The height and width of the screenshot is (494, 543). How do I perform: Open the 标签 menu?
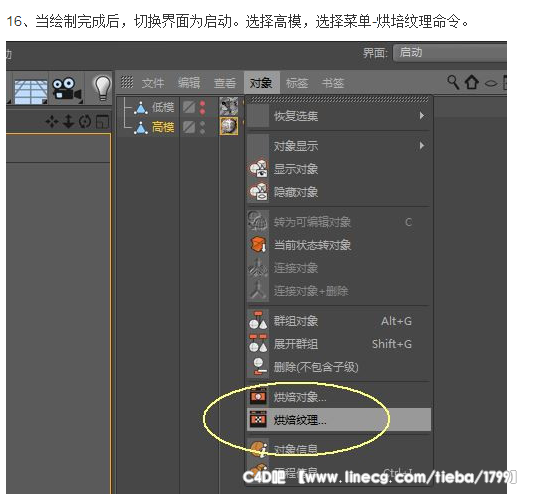297,83
